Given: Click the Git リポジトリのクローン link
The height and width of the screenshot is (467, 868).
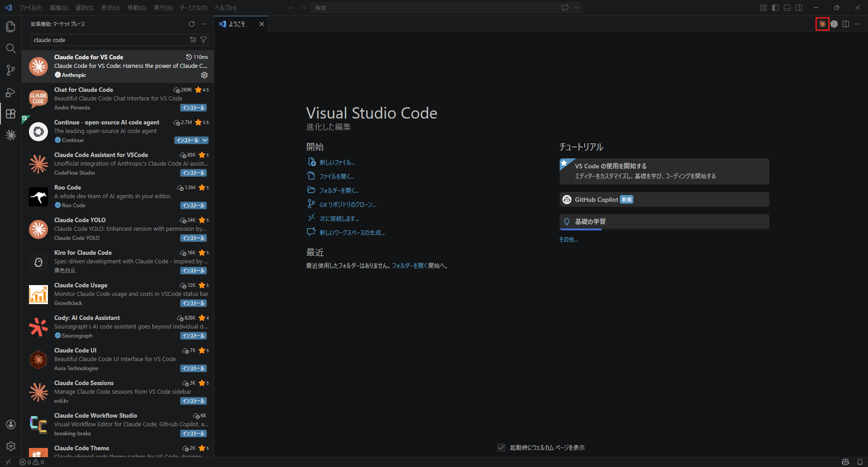Looking at the screenshot, I should pos(347,205).
